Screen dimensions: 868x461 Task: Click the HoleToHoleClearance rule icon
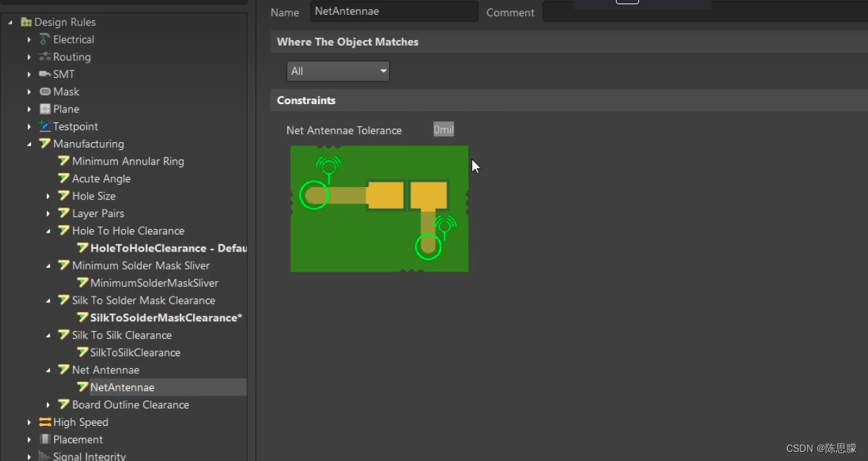(x=83, y=248)
